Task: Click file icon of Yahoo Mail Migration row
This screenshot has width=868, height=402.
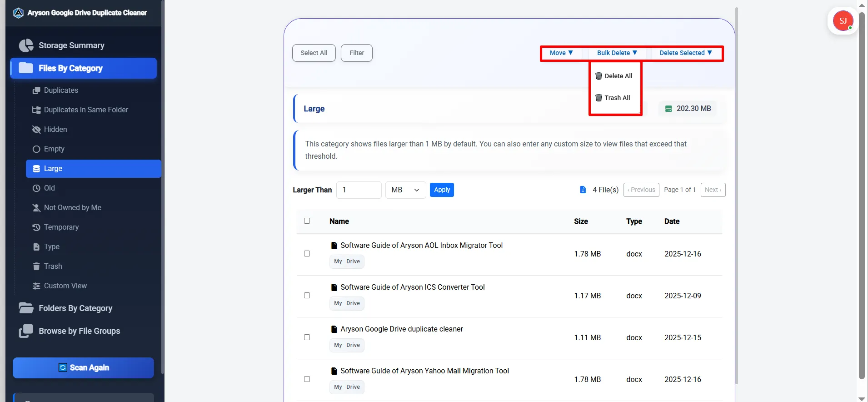Action: pos(334,371)
